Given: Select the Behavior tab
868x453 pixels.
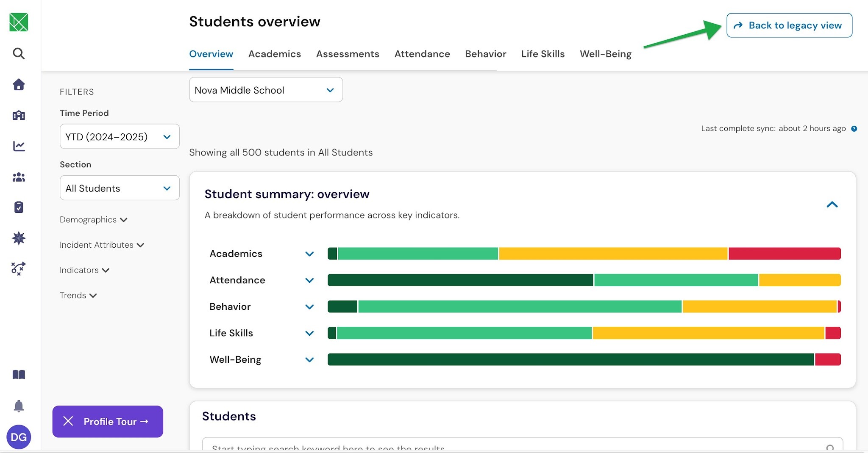Looking at the screenshot, I should pyautogui.click(x=486, y=54).
